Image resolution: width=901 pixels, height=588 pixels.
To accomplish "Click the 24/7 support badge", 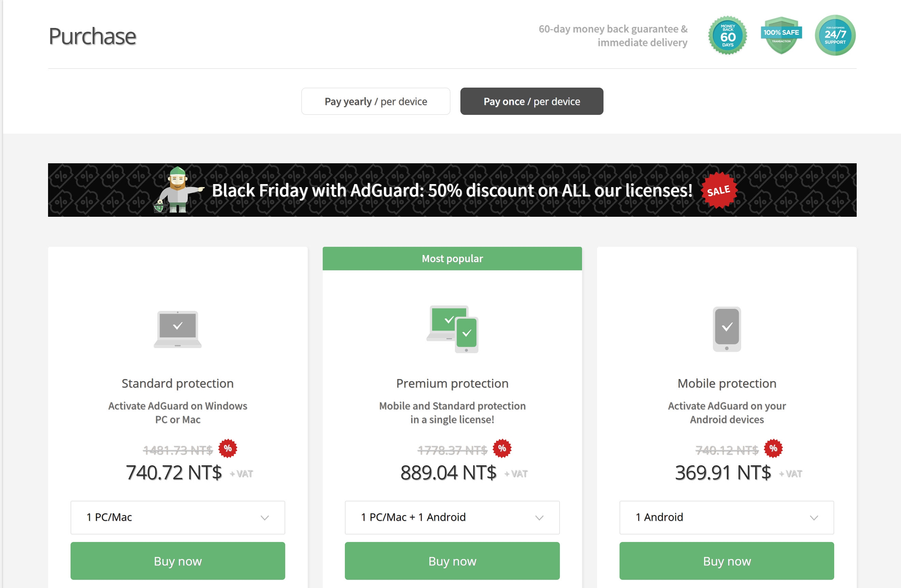I will pos(835,35).
